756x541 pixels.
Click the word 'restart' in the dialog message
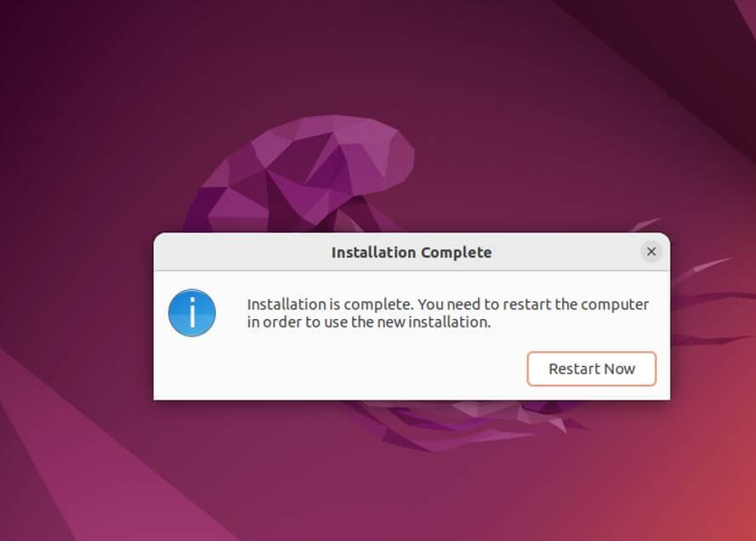526,305
